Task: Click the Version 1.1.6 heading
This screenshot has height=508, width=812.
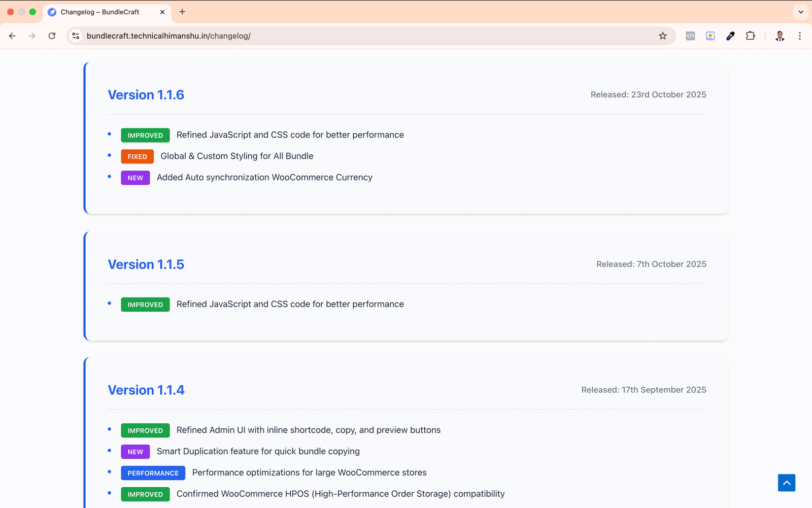Action: [x=146, y=95]
